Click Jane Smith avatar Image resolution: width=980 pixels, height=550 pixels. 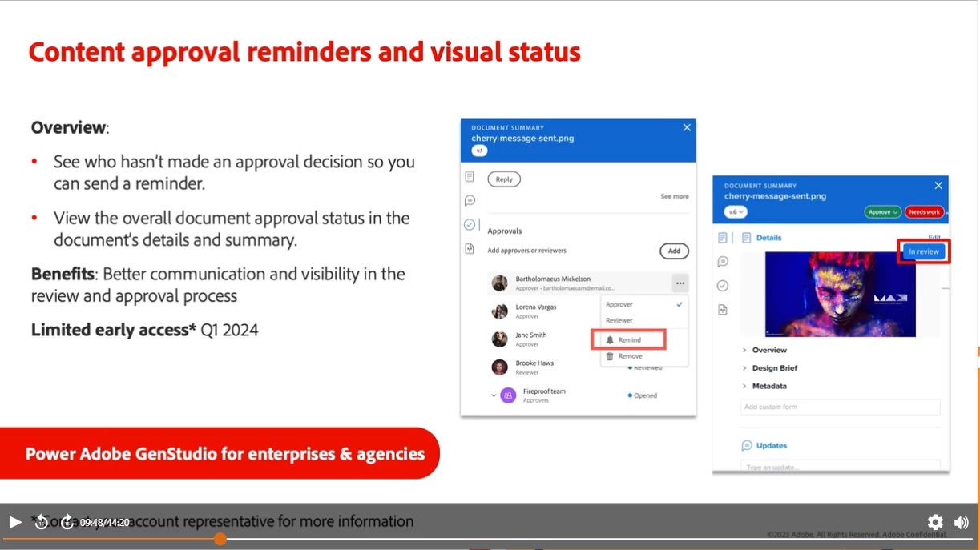pos(499,339)
